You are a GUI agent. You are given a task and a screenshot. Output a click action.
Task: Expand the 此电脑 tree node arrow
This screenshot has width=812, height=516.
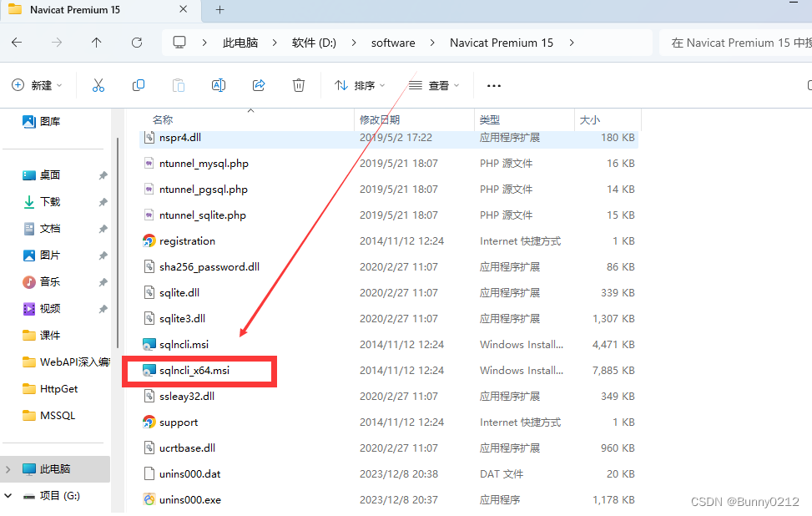click(x=8, y=469)
